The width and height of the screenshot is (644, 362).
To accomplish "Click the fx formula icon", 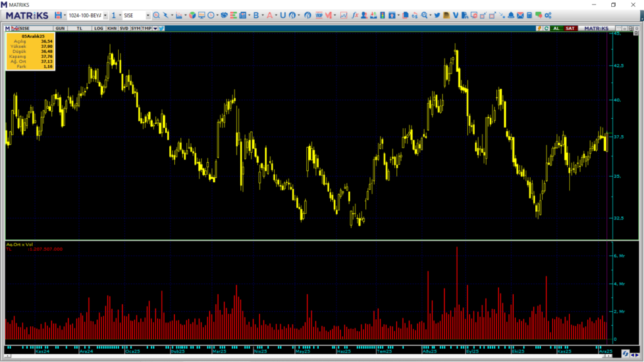I will click(355, 15).
